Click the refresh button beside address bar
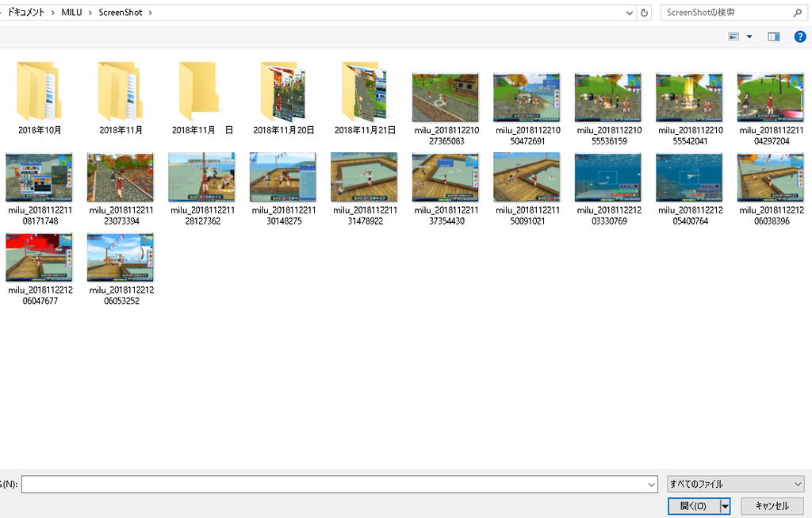This screenshot has width=812, height=518. pyautogui.click(x=645, y=13)
